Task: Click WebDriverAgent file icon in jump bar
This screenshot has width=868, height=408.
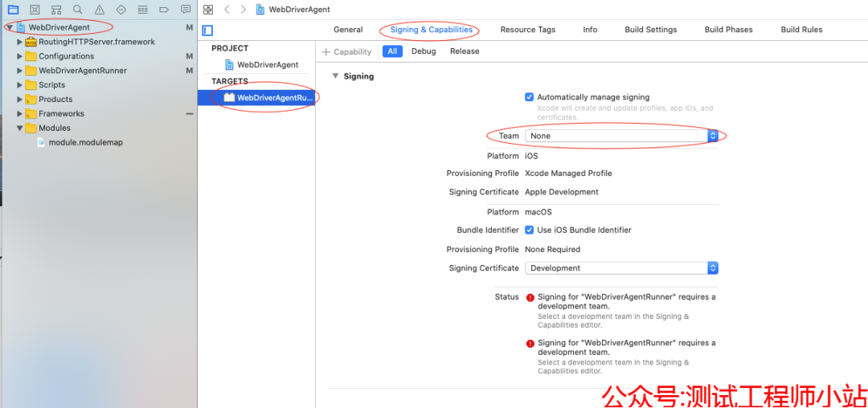Action: (x=260, y=10)
